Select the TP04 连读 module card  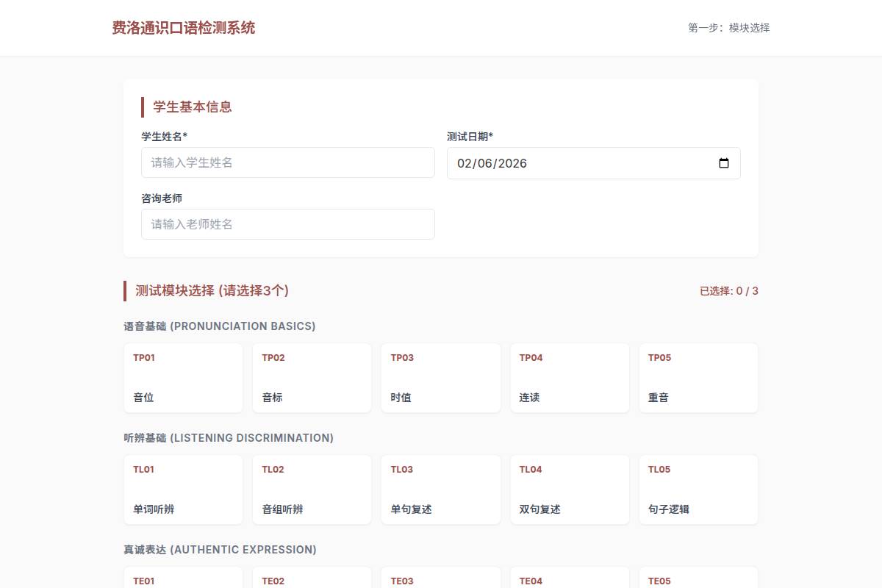tap(570, 377)
